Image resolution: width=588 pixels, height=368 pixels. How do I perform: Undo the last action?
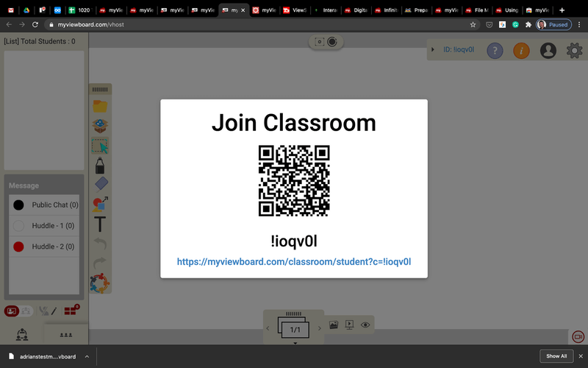[x=100, y=244]
